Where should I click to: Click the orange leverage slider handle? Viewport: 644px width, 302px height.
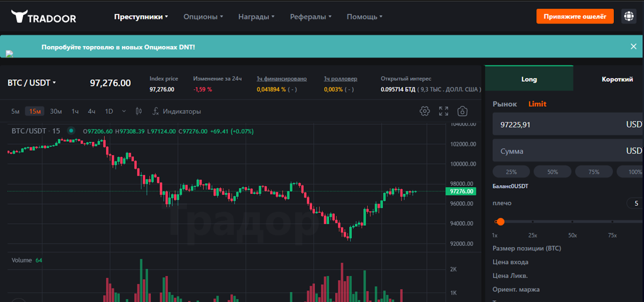[500, 221]
